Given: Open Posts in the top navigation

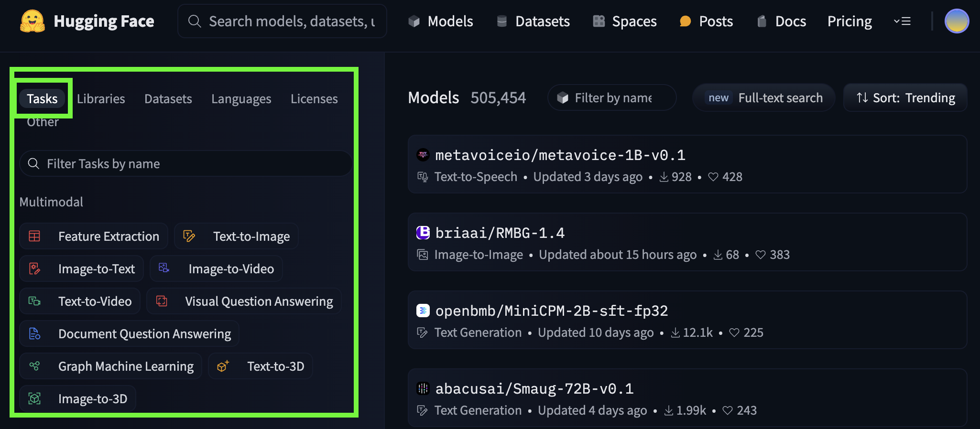Looking at the screenshot, I should (706, 21).
